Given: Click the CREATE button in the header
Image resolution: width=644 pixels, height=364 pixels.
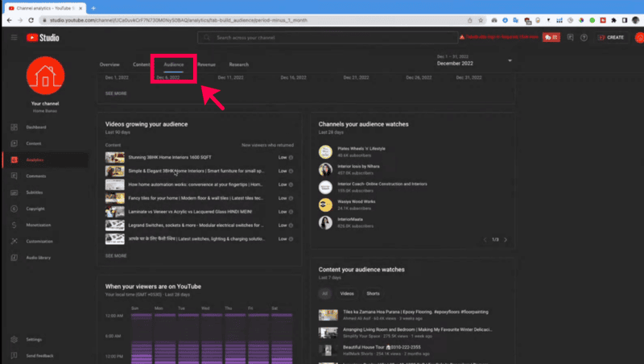Looking at the screenshot, I should click(x=610, y=37).
